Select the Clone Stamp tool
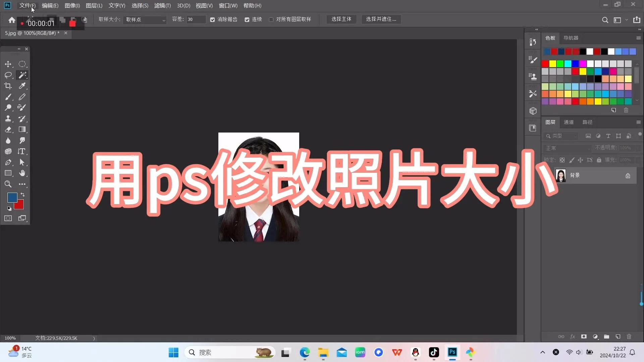644x362 pixels. tap(8, 118)
